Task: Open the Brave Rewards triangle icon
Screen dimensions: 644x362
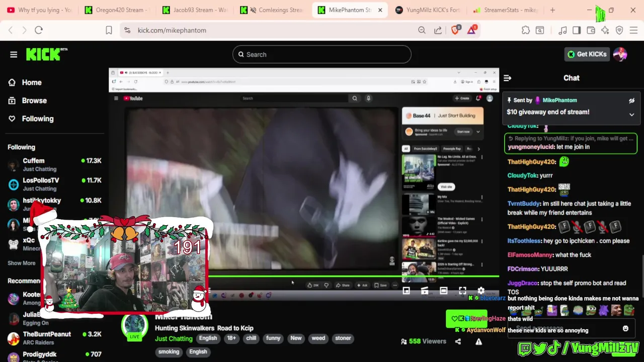Action: pyautogui.click(x=472, y=30)
